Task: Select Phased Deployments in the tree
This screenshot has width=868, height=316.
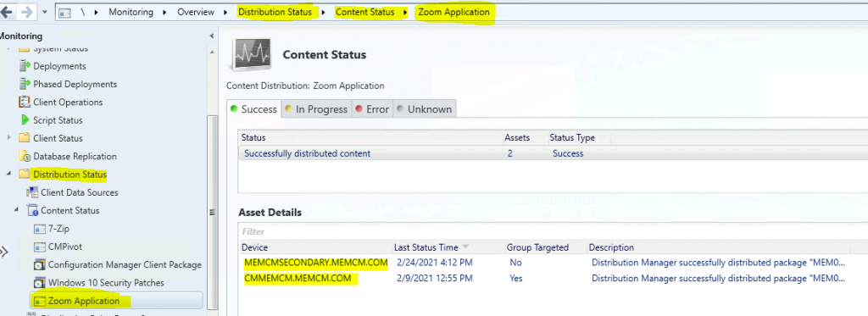Action: click(x=75, y=84)
